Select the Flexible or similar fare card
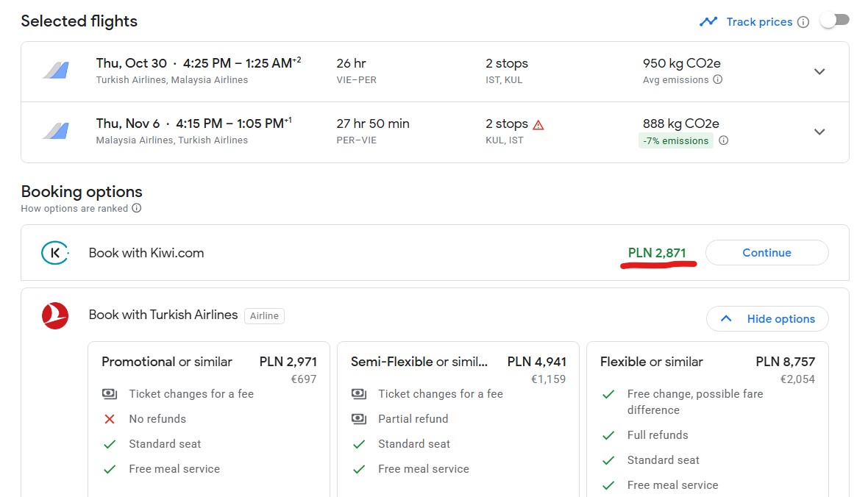 (x=708, y=419)
